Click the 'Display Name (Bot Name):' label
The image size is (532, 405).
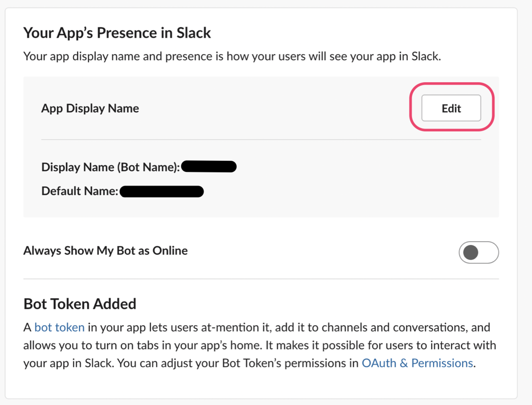pyautogui.click(x=111, y=167)
